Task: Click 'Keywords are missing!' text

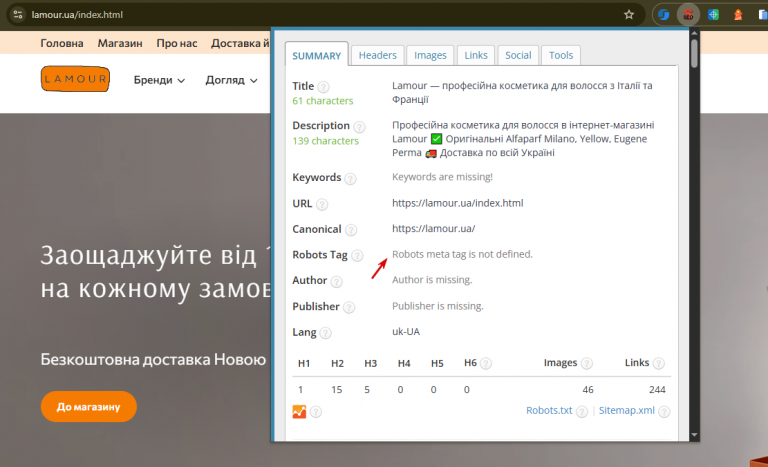Action: pyautogui.click(x=442, y=176)
